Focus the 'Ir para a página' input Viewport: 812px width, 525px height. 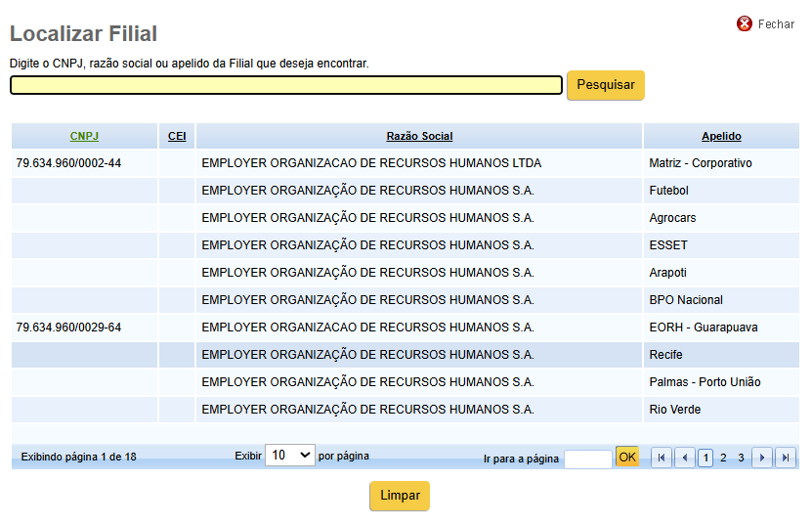tap(587, 459)
